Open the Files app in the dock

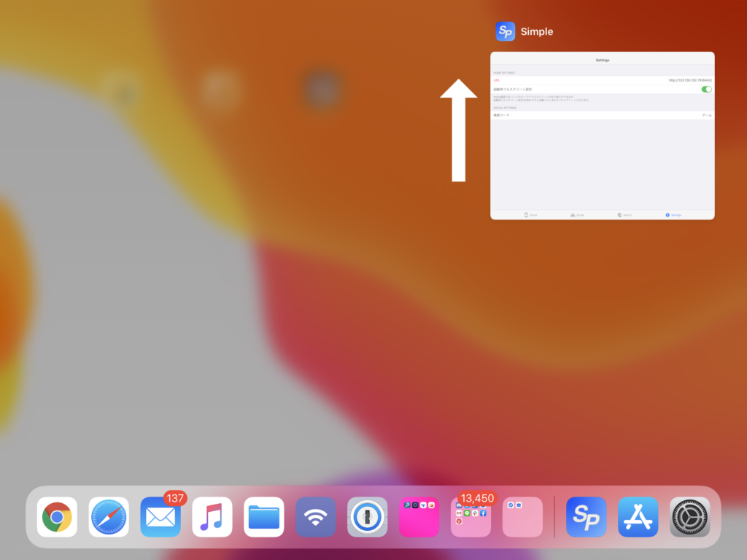click(x=264, y=517)
